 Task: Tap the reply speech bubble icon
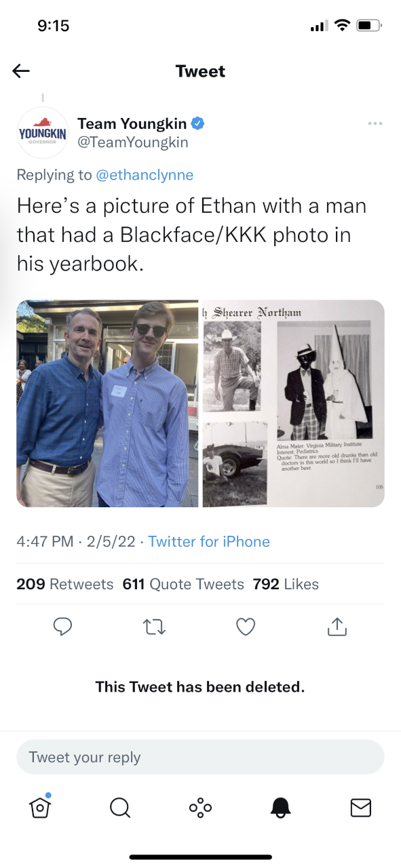coord(62,627)
